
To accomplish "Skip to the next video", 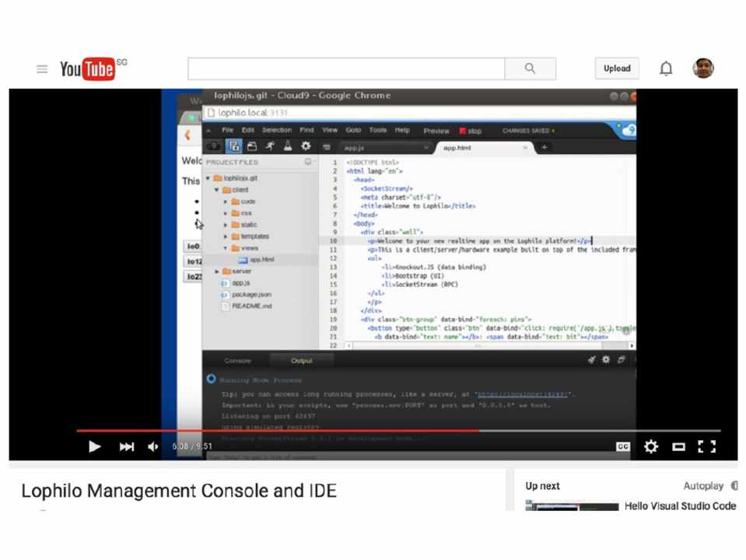I will tap(126, 446).
